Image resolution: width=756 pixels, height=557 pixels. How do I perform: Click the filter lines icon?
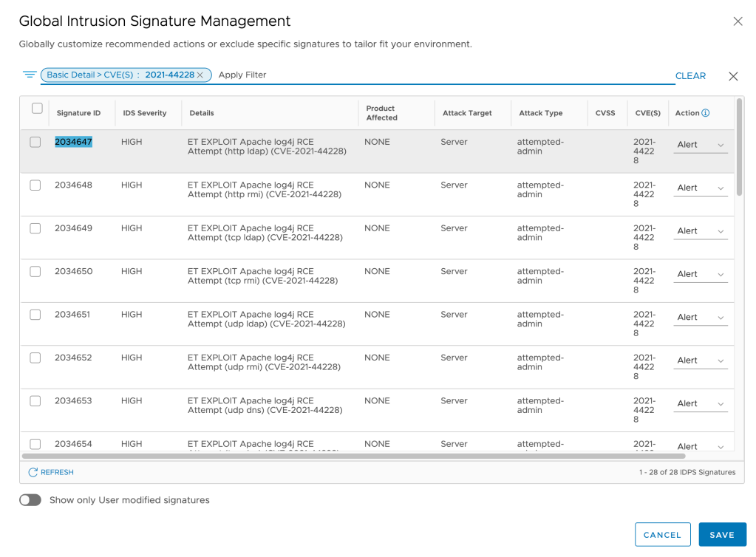tap(30, 75)
